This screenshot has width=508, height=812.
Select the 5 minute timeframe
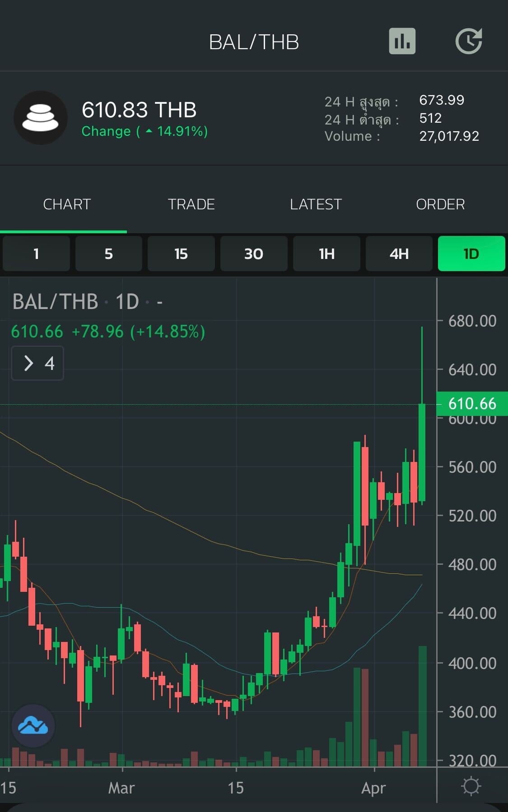click(109, 254)
